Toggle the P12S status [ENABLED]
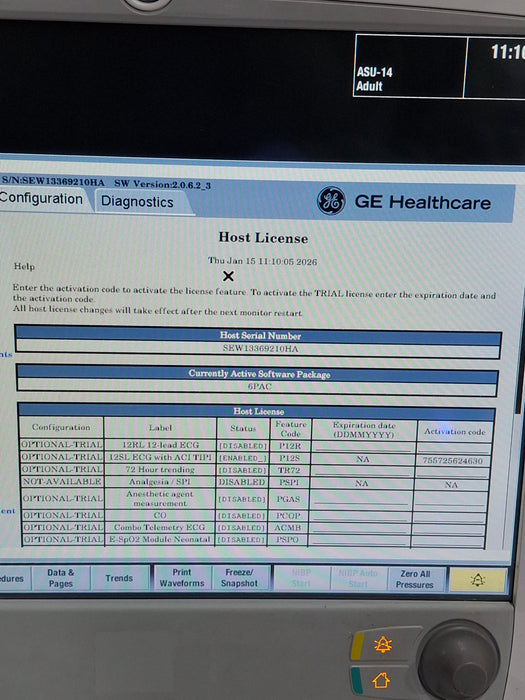525x700 pixels. [243, 458]
